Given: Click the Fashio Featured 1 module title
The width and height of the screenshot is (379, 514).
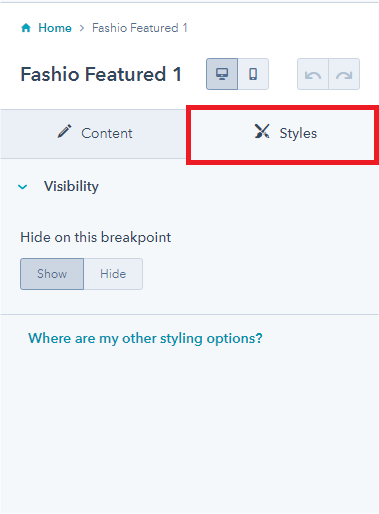Looking at the screenshot, I should (x=101, y=74).
